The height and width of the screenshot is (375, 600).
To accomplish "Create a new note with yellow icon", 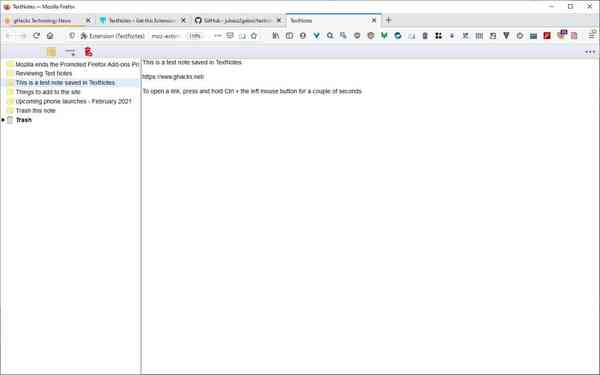I will pyautogui.click(x=51, y=52).
